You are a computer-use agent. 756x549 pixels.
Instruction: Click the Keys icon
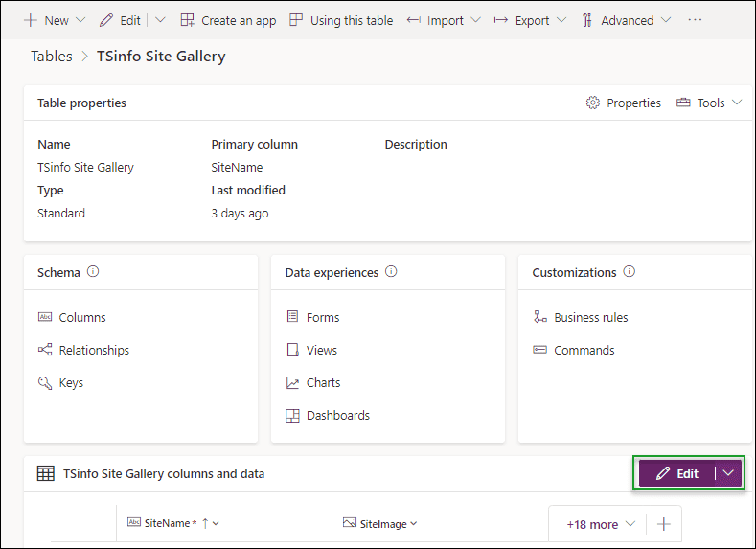coord(45,382)
